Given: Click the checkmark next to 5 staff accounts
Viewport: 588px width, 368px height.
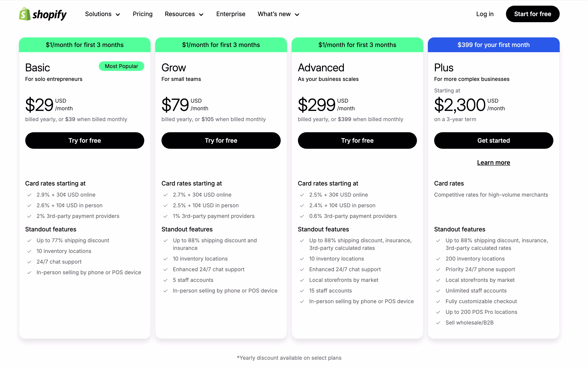Looking at the screenshot, I should click(166, 280).
